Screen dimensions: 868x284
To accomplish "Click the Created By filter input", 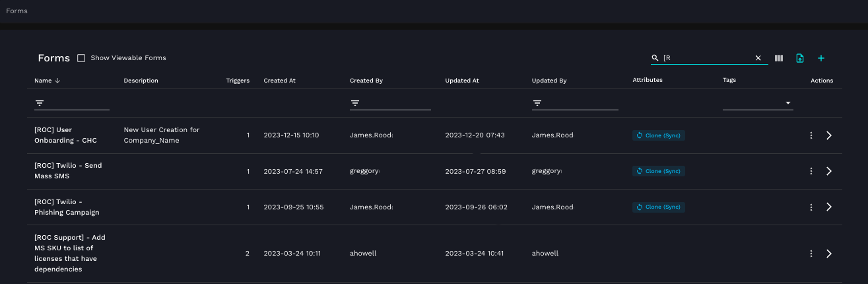I will [x=396, y=103].
